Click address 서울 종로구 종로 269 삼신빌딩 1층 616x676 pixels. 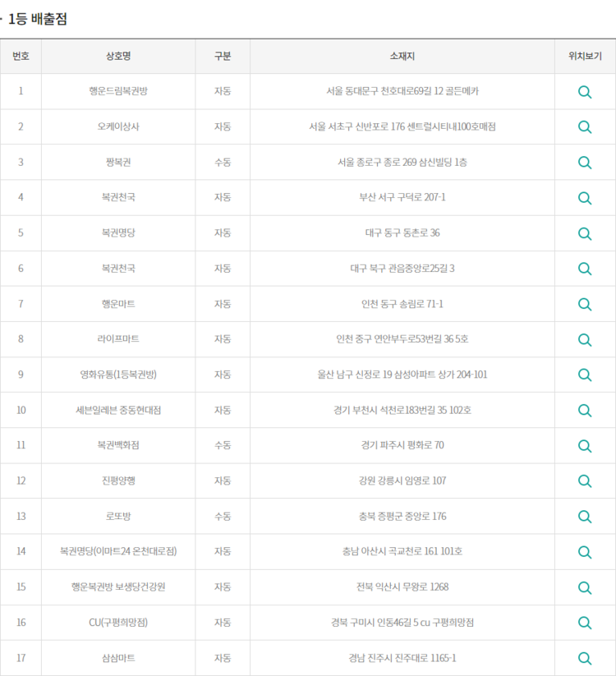pos(402,162)
